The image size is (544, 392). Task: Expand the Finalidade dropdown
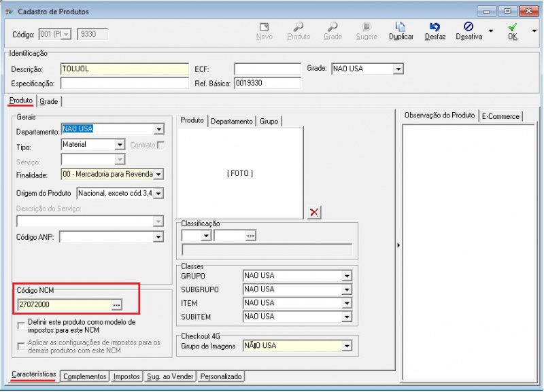pos(158,175)
